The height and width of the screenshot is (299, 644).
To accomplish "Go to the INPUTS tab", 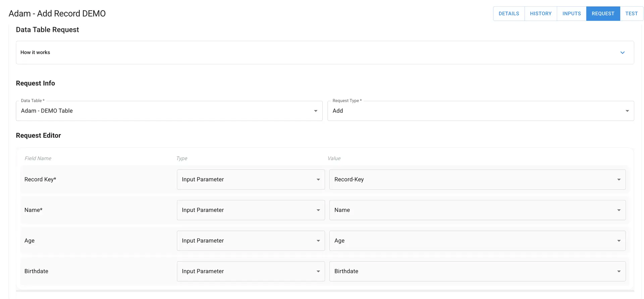I will [572, 14].
